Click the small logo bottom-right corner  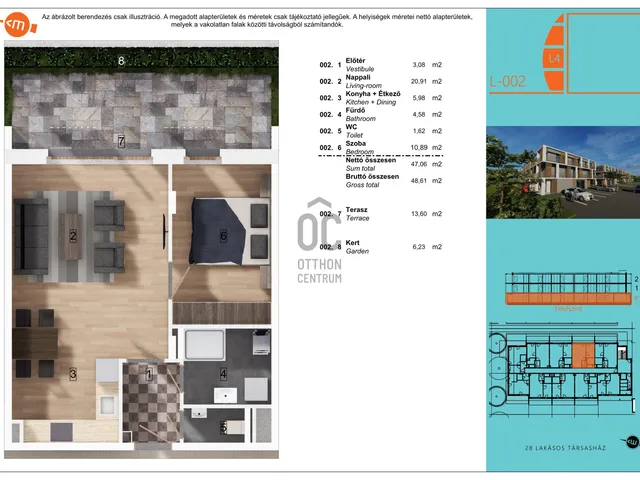631,442
